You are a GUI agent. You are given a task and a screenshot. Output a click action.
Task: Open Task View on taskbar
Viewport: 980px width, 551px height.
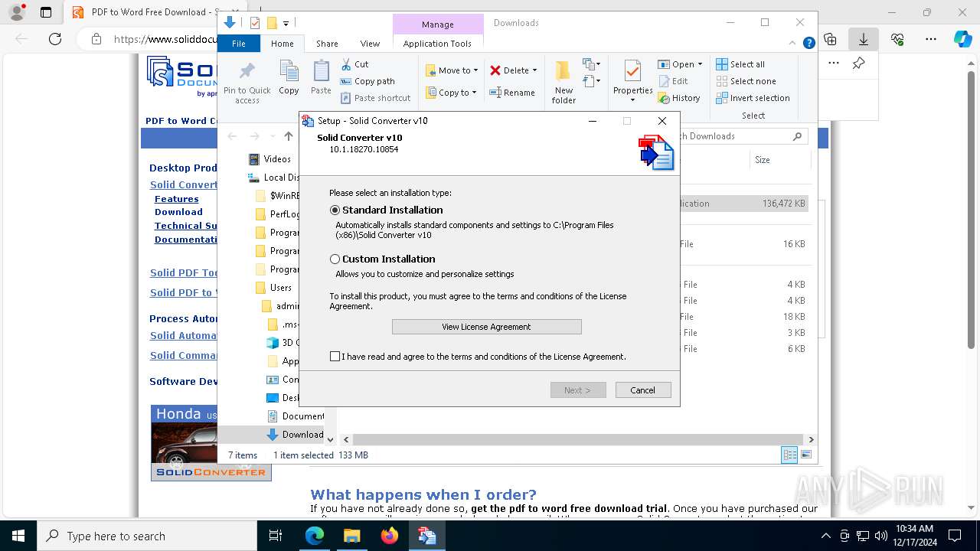[x=276, y=536]
